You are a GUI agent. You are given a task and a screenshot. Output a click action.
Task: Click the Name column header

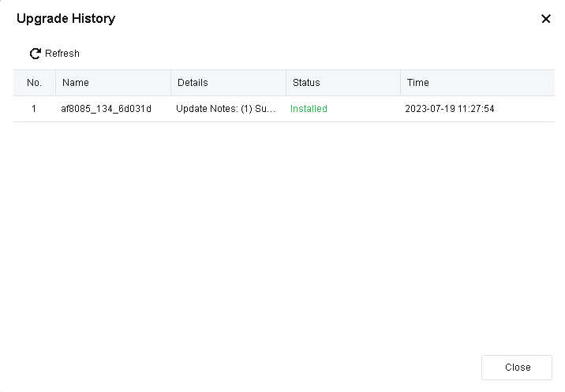tap(76, 83)
